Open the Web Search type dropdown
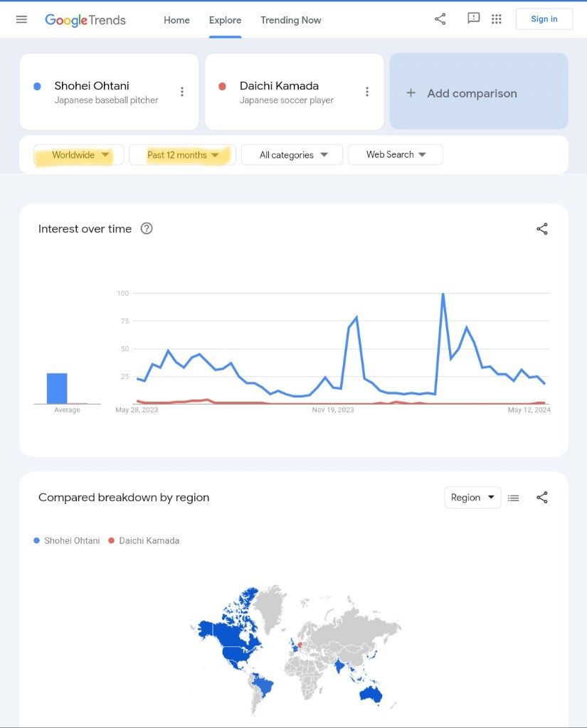Viewport: 587px width, 728px height. [x=396, y=154]
